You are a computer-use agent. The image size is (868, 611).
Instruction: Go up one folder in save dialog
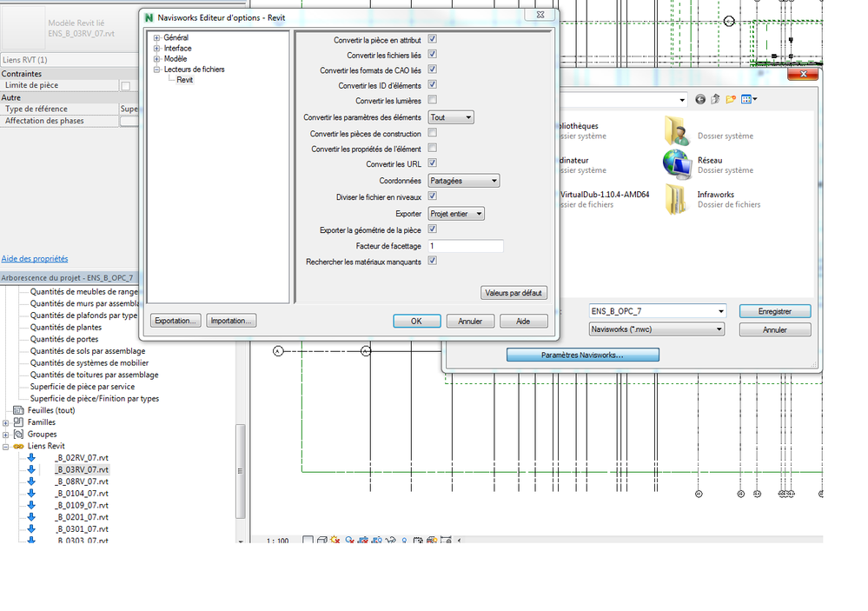pos(715,99)
